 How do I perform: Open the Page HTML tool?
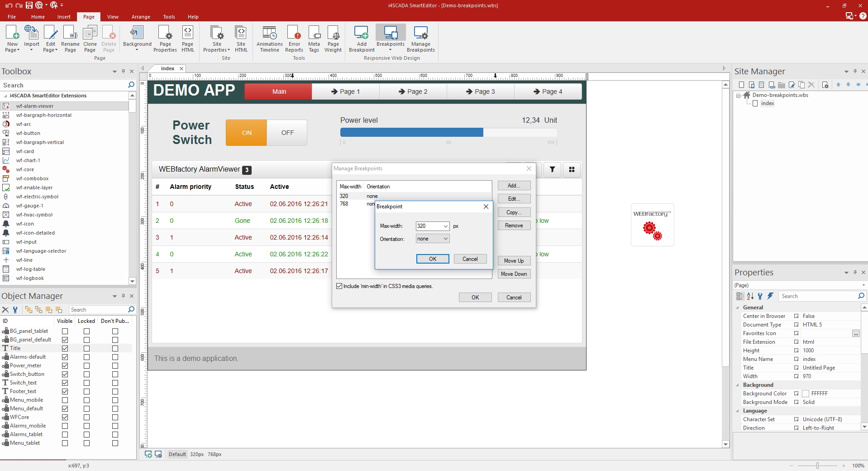coord(188,38)
